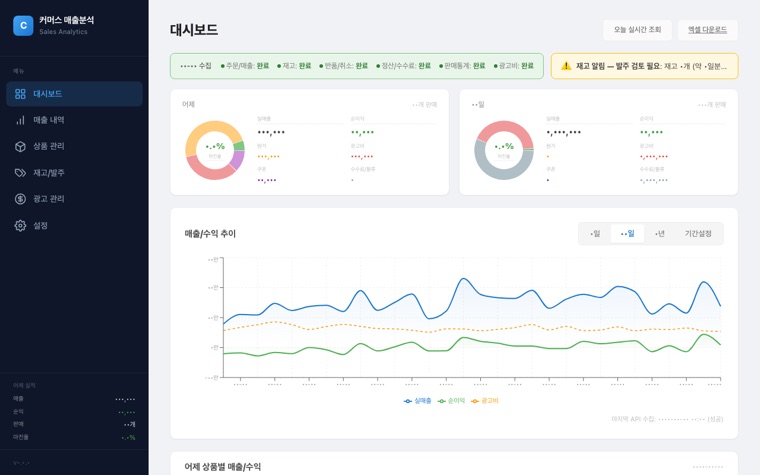
Task: Navigate to 재고/발주 section
Action: [x=74, y=173]
